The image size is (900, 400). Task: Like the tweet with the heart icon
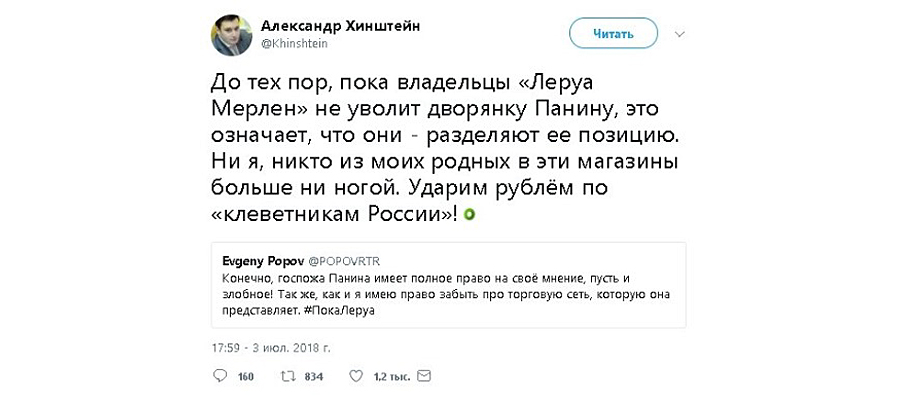pyautogui.click(x=354, y=376)
